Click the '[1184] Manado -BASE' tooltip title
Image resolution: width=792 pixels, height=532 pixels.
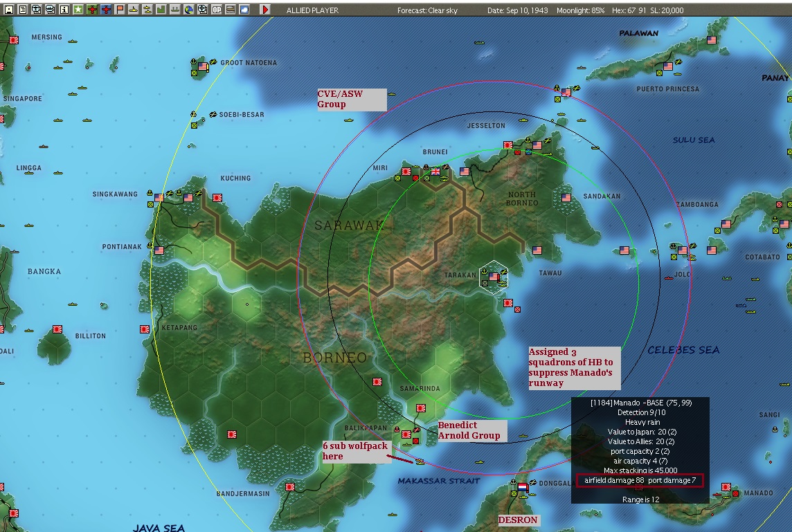(x=641, y=403)
